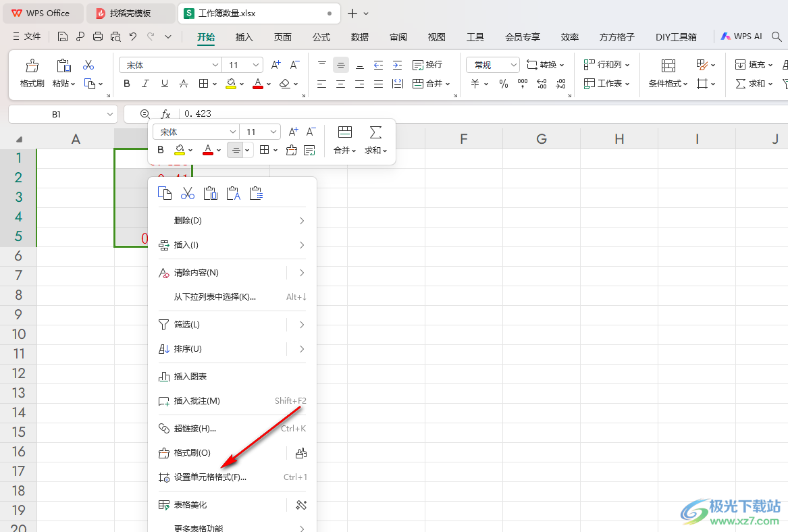Viewport: 788px width, 532px height.
Task: Toggle Italic in the ribbon
Action: click(145, 84)
